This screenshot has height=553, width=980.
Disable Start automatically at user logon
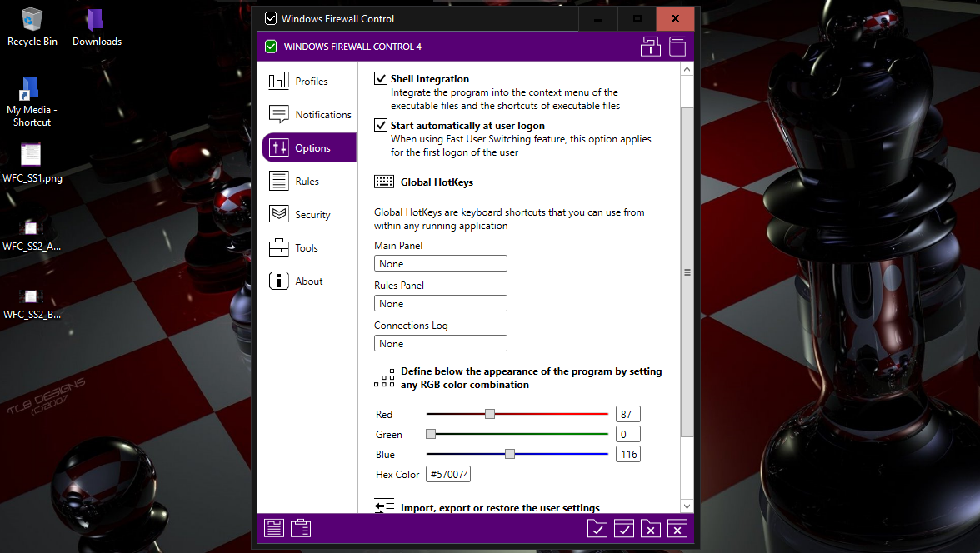[x=381, y=126]
